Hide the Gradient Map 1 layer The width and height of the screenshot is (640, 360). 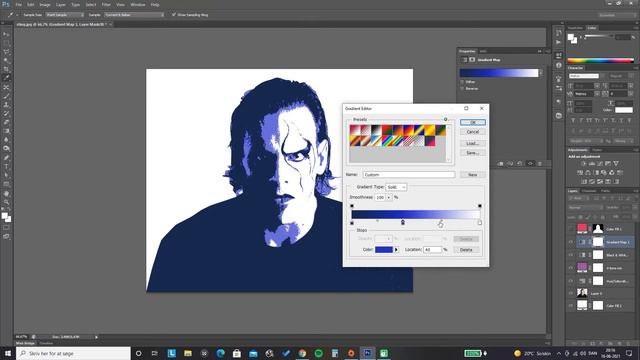[x=571, y=242]
